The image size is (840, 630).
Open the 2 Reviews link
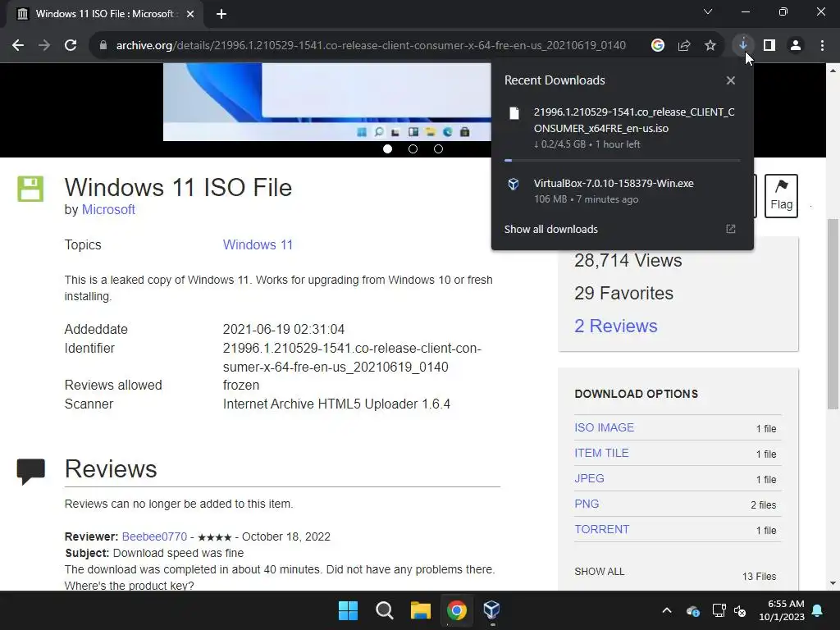[x=615, y=326]
